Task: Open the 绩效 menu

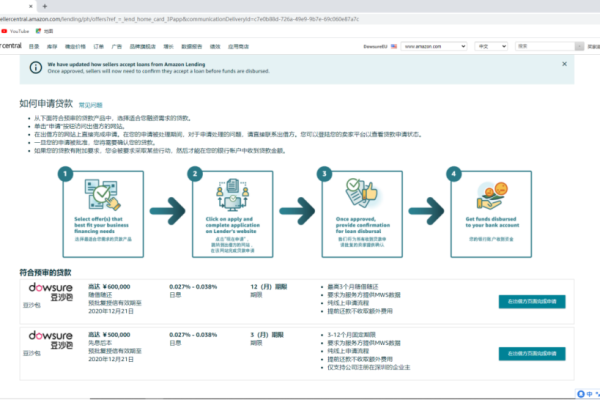Action: (215, 46)
